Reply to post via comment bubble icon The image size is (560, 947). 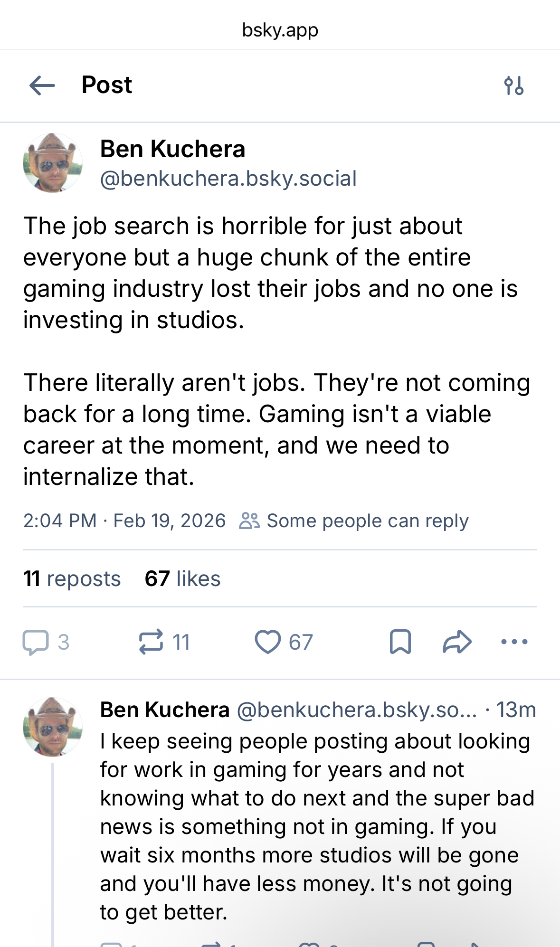click(36, 642)
